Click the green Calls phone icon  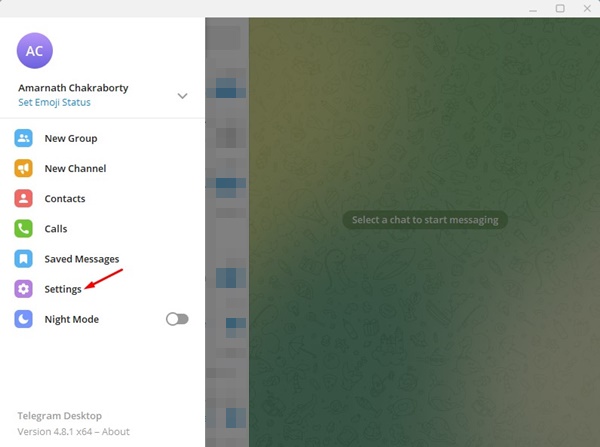coord(23,228)
